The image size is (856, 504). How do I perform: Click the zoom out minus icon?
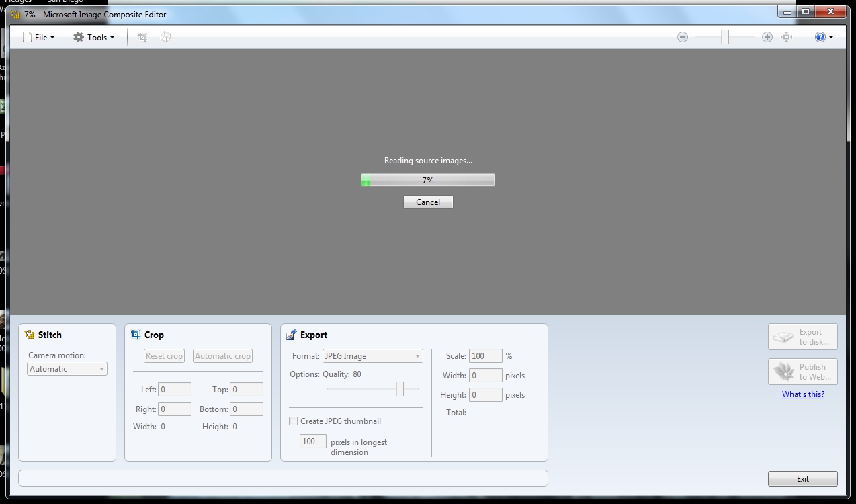coord(683,38)
